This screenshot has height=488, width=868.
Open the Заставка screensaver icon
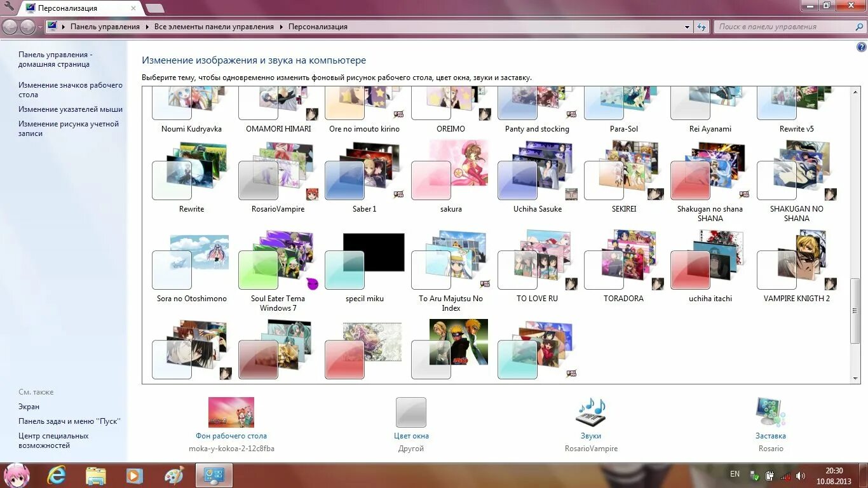click(771, 412)
